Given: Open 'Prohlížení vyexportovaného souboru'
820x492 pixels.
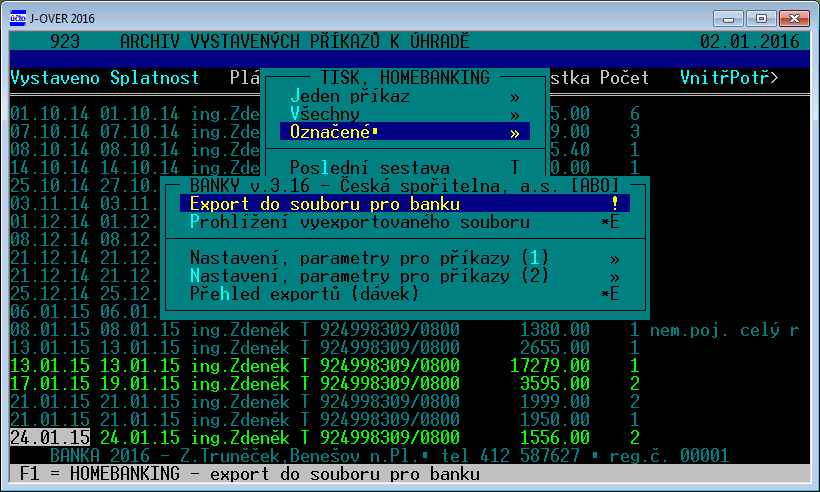Looking at the screenshot, I should (x=405, y=222).
